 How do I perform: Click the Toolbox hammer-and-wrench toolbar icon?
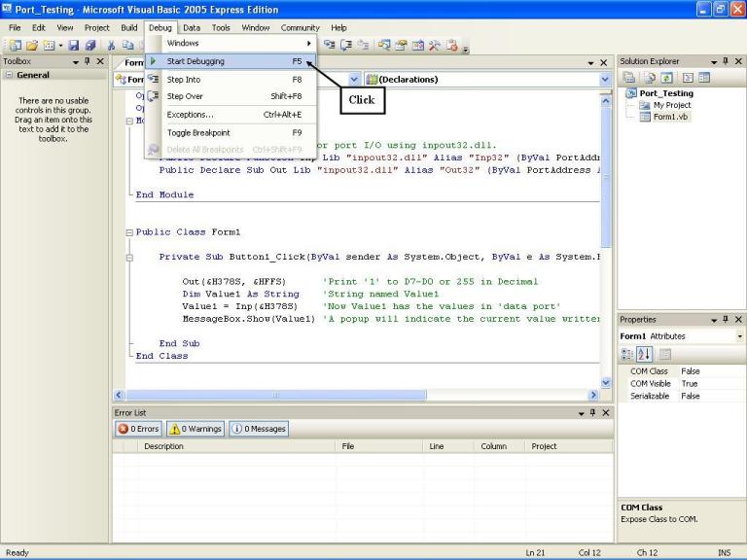435,46
